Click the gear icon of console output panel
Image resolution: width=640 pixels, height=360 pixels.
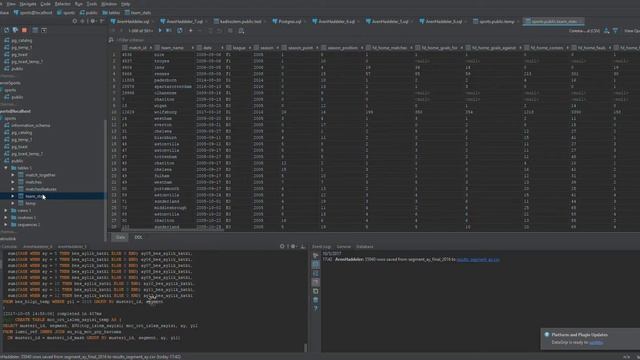coord(293,247)
